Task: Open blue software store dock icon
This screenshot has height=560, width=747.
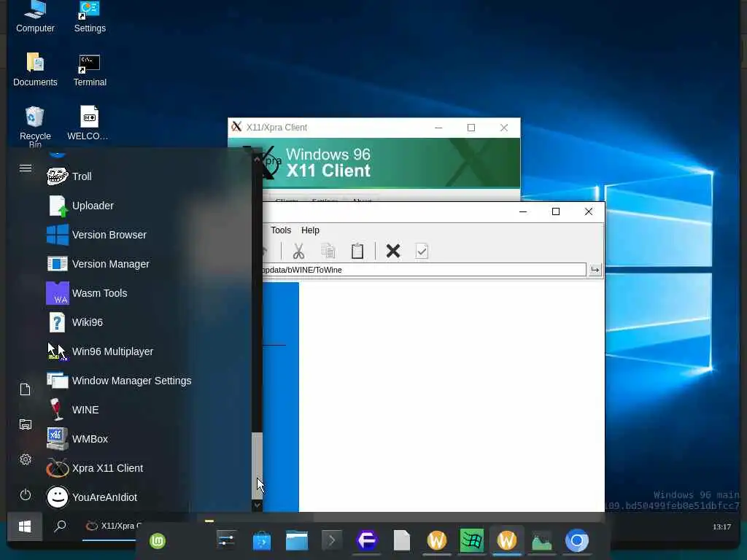Action: [x=262, y=541]
